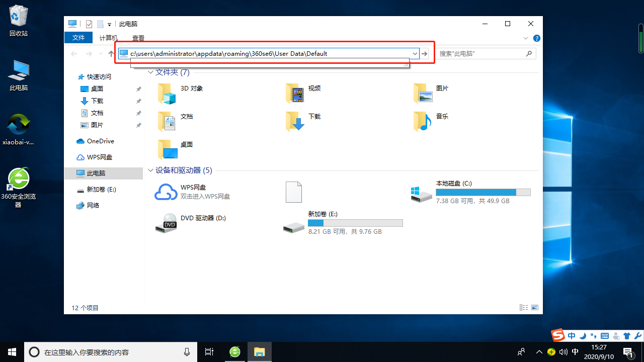
Task: Click the search magnifier icon in the search box
Action: coord(529,53)
